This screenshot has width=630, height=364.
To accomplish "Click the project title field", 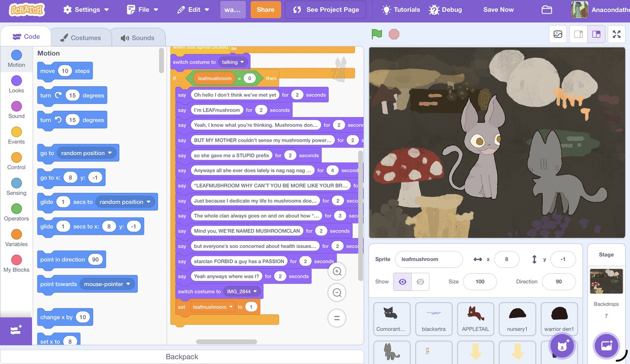I will tap(233, 9).
